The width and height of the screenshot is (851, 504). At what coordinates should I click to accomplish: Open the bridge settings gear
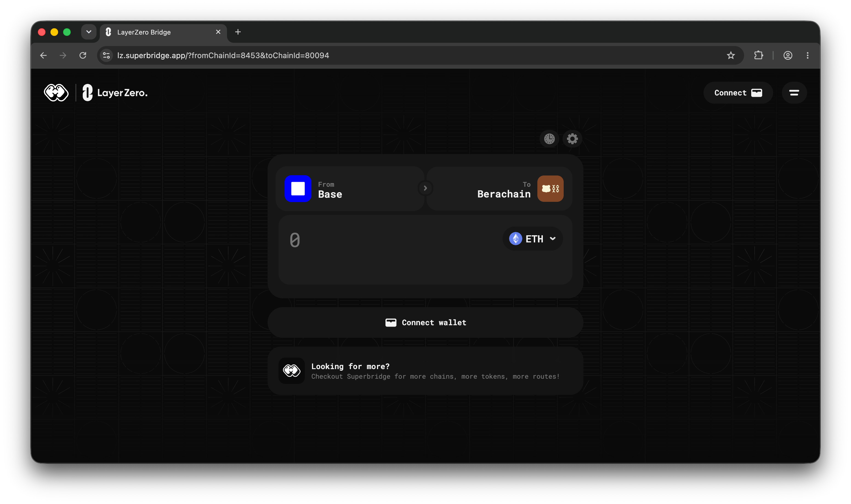pyautogui.click(x=572, y=138)
